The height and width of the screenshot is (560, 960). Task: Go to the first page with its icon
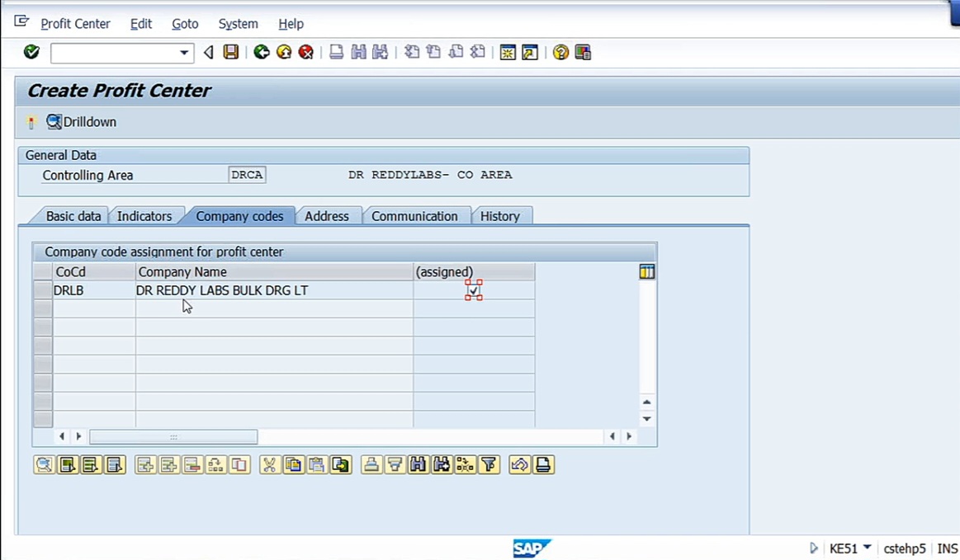pos(412,52)
